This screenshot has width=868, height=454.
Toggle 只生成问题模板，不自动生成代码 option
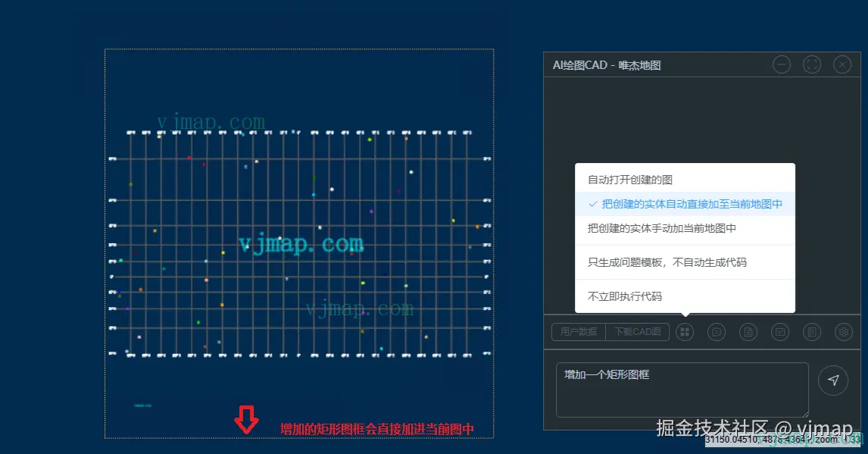(685, 262)
